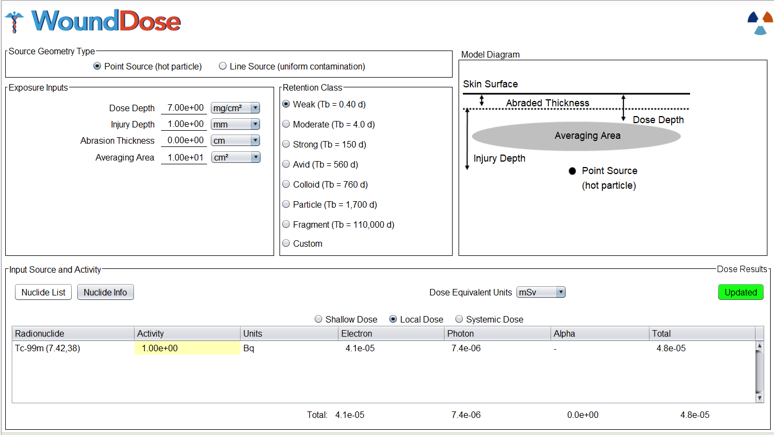Image resolution: width=774 pixels, height=435 pixels.
Task: Click the Photon column header
Action: pyautogui.click(x=498, y=333)
